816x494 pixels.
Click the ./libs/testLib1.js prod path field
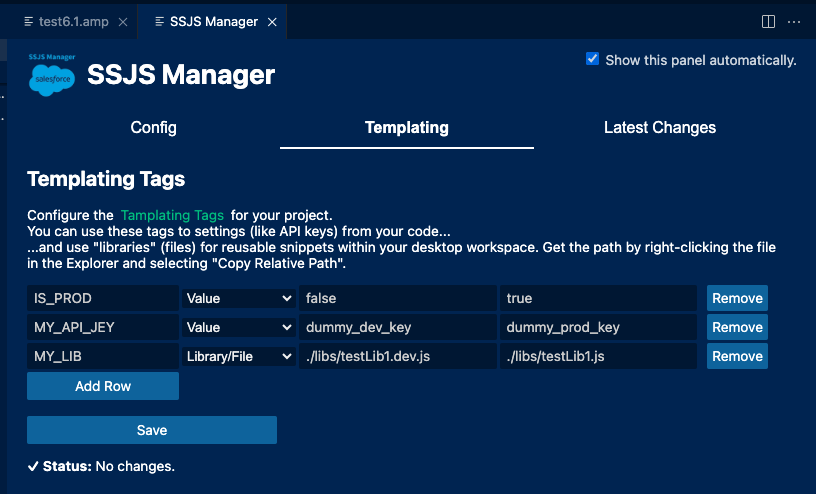598,357
